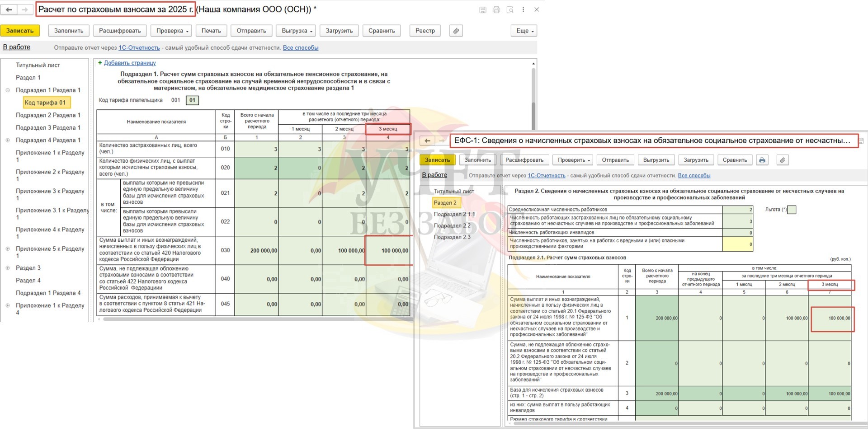This screenshot has height=431, width=868.
Task: Go back using arrow in ЕФС-1 window
Action: pyautogui.click(x=427, y=141)
